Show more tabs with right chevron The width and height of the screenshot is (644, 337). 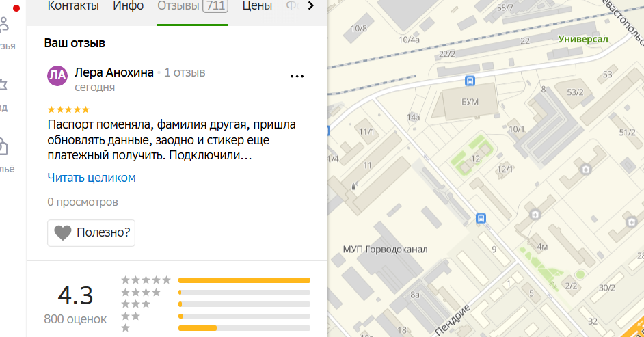(x=311, y=5)
